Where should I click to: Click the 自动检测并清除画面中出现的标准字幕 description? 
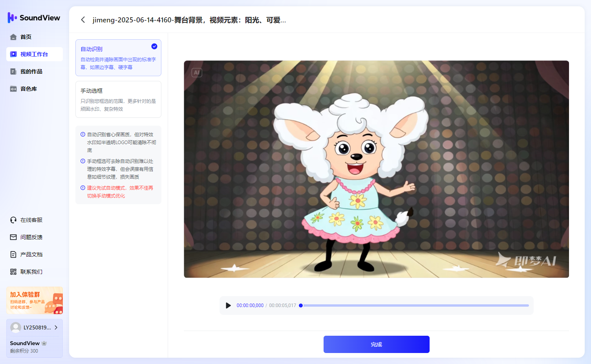pyautogui.click(x=118, y=64)
